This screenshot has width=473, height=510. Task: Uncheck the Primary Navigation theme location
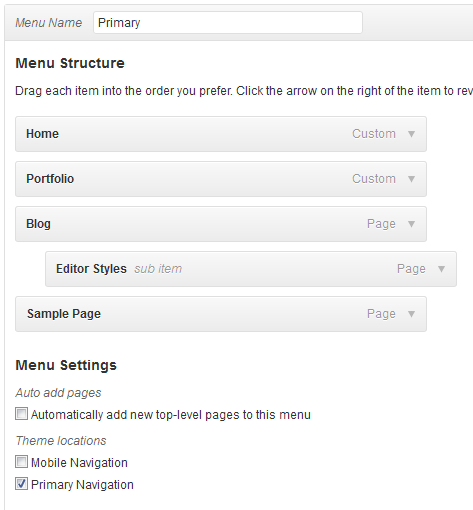point(21,484)
